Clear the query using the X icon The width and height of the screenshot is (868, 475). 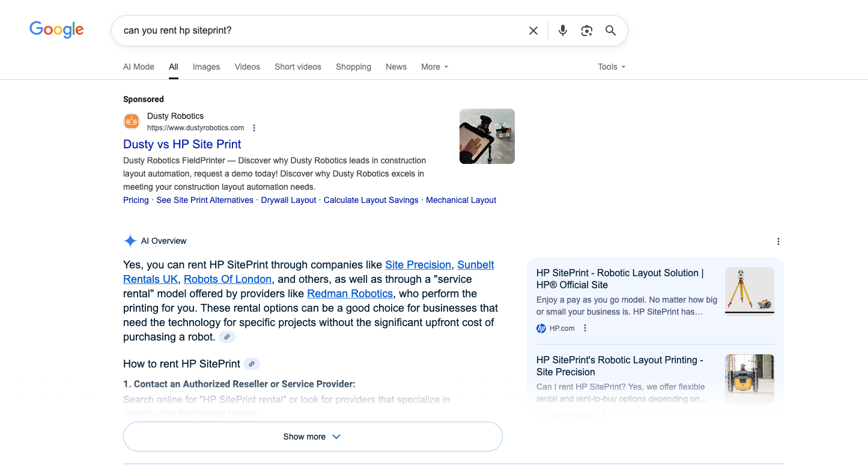point(533,30)
